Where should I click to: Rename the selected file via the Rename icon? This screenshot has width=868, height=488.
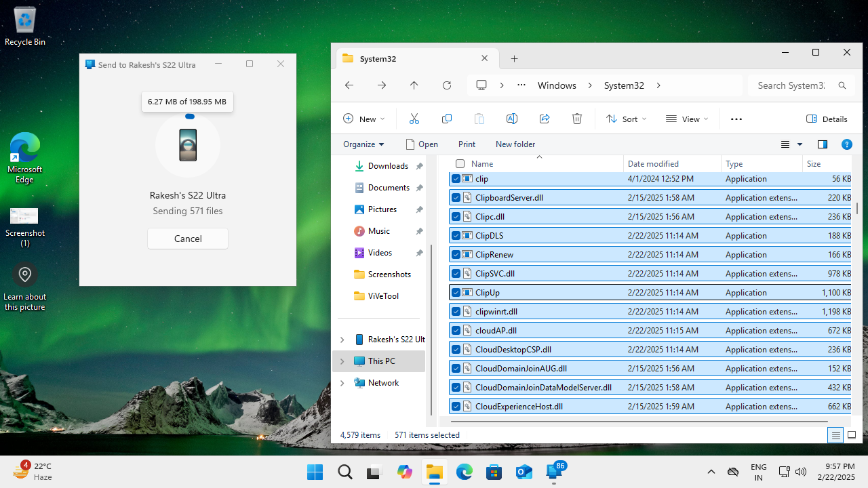coord(511,119)
